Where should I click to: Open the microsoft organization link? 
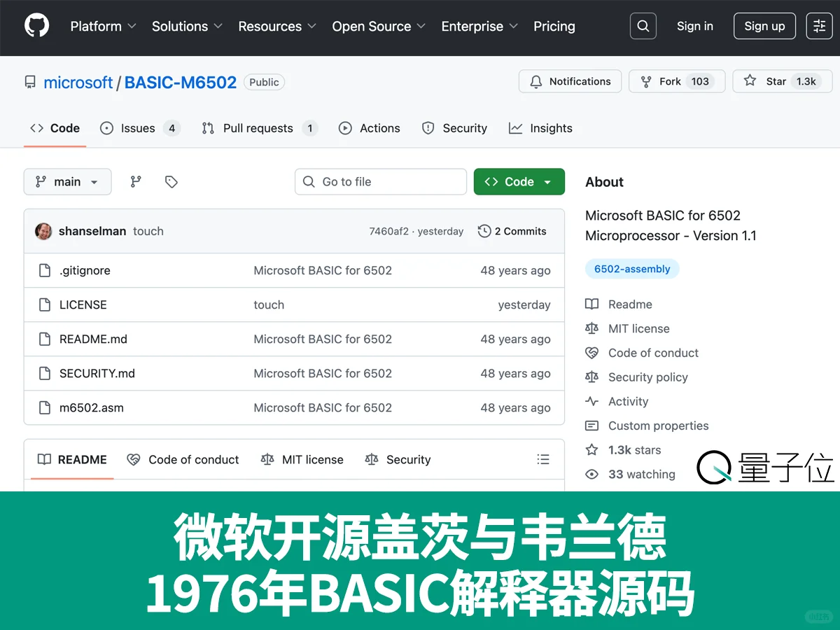pos(78,82)
